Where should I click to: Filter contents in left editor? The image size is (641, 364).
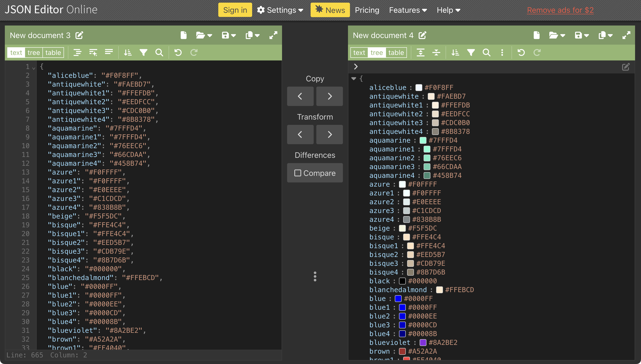point(144,53)
